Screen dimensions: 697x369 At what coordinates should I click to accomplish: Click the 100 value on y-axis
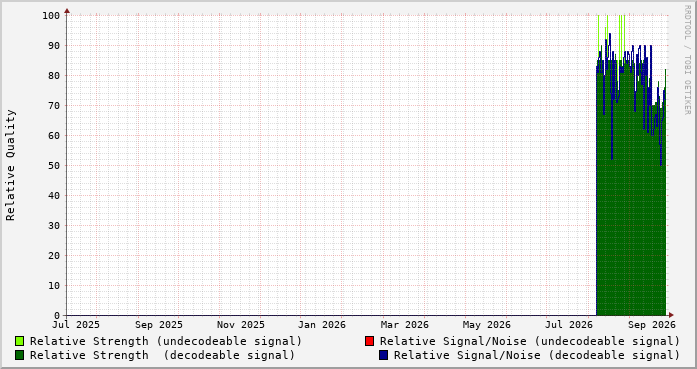click(x=51, y=16)
